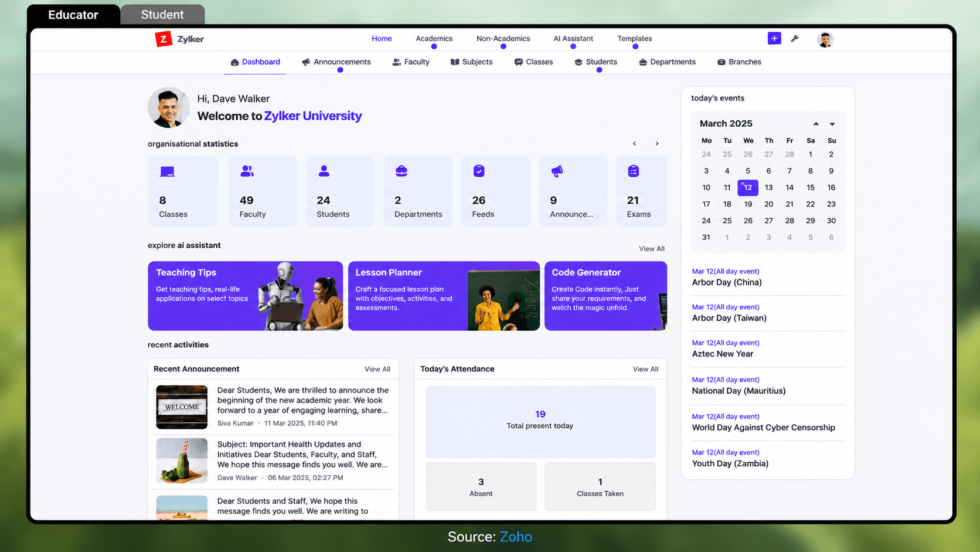Show next organisational statistics
The image size is (980, 552).
(x=657, y=144)
